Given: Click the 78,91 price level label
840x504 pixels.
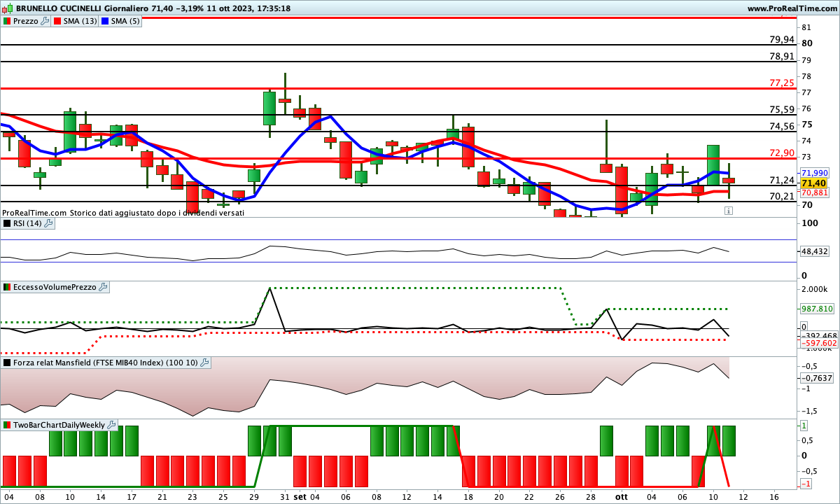Looking at the screenshot, I should [x=781, y=56].
